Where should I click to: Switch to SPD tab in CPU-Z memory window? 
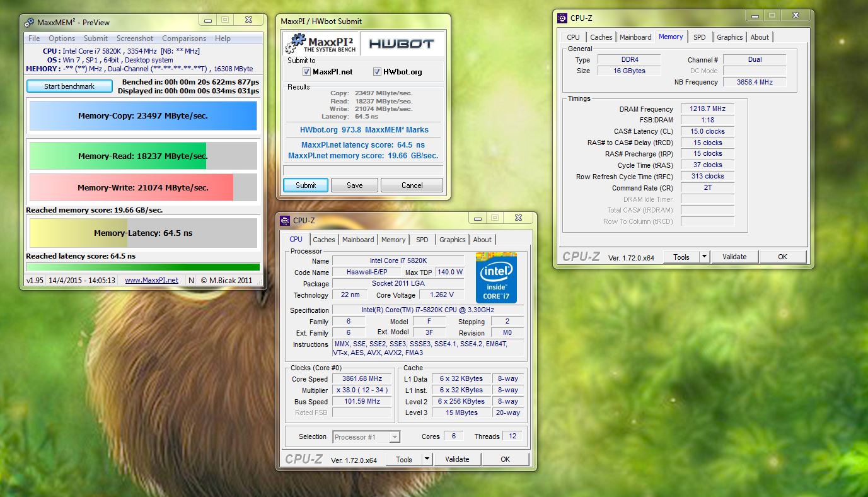click(x=700, y=37)
